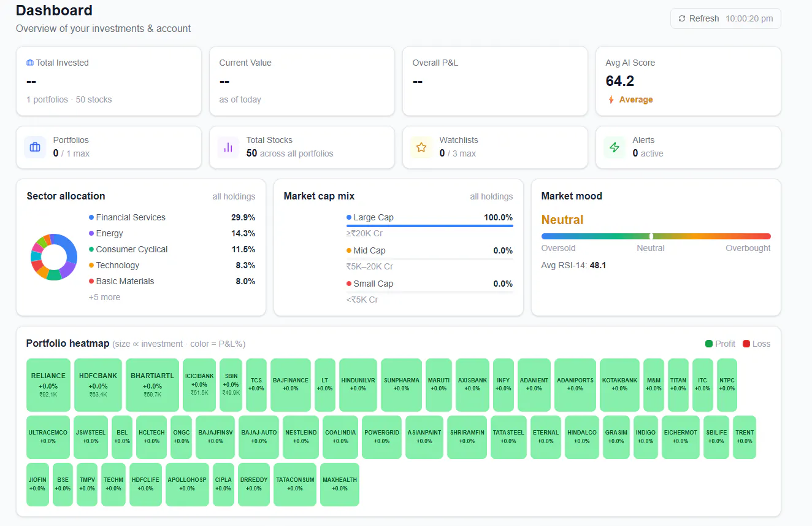The image size is (812, 526).
Task: Open the JIOFIN heatmap tile
Action: (37, 484)
